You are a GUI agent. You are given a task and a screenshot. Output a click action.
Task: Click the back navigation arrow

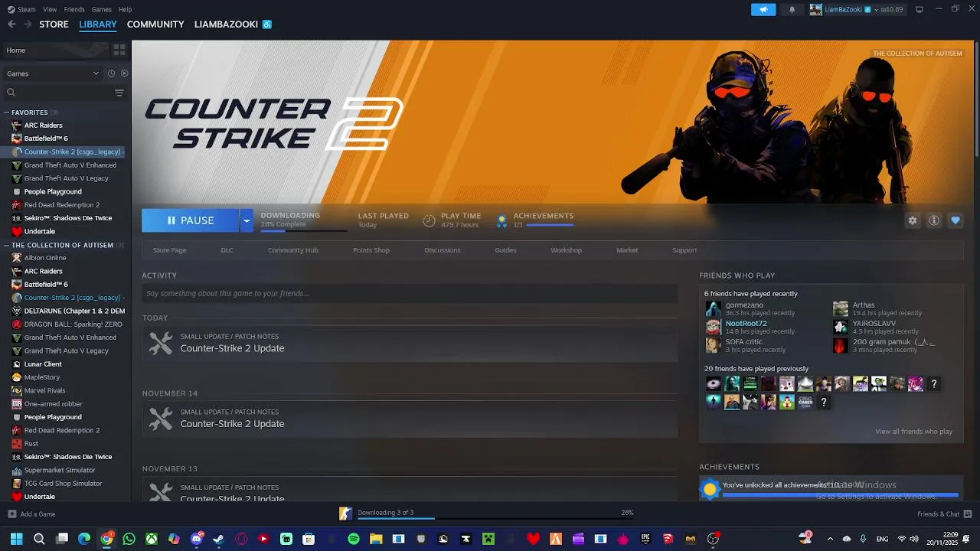click(x=11, y=24)
